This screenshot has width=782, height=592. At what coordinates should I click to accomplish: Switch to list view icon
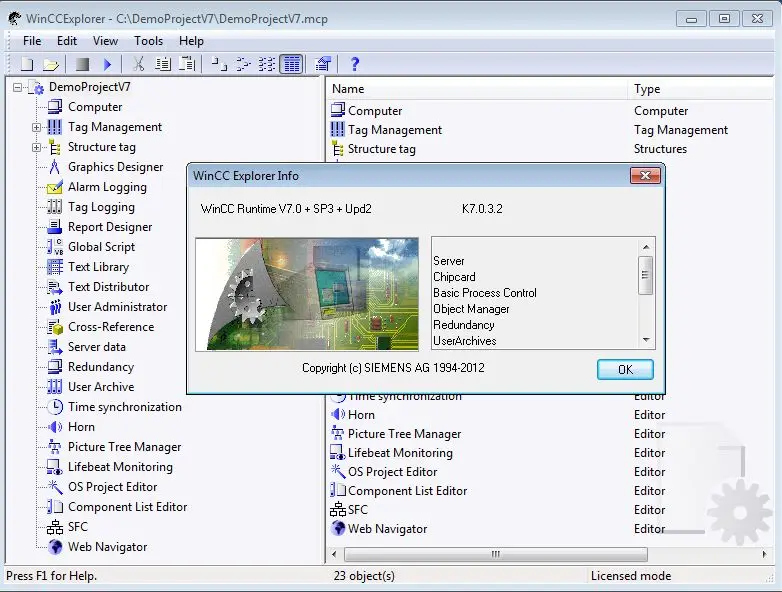[x=267, y=64]
